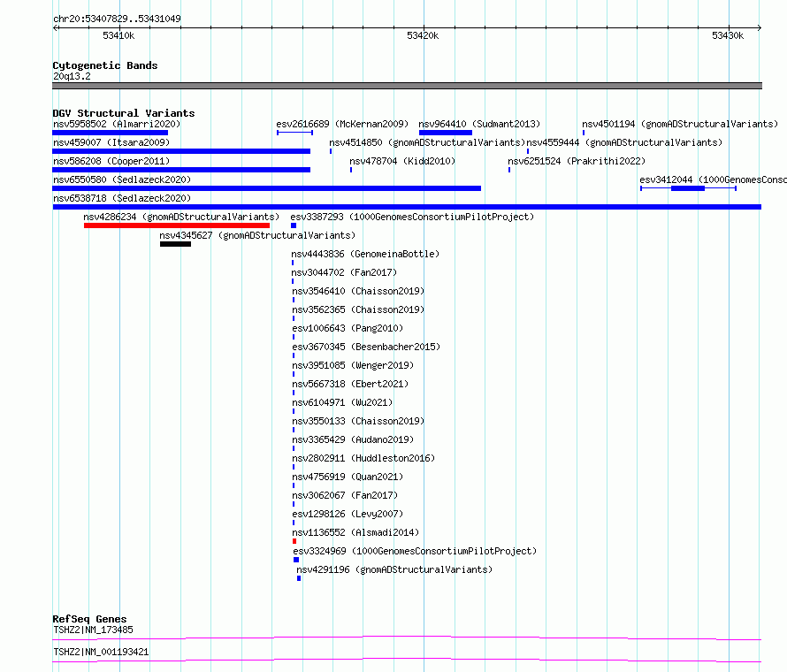Click esv1298126 (Levy2007) label
This screenshot has height=672, width=787.
tap(348, 514)
